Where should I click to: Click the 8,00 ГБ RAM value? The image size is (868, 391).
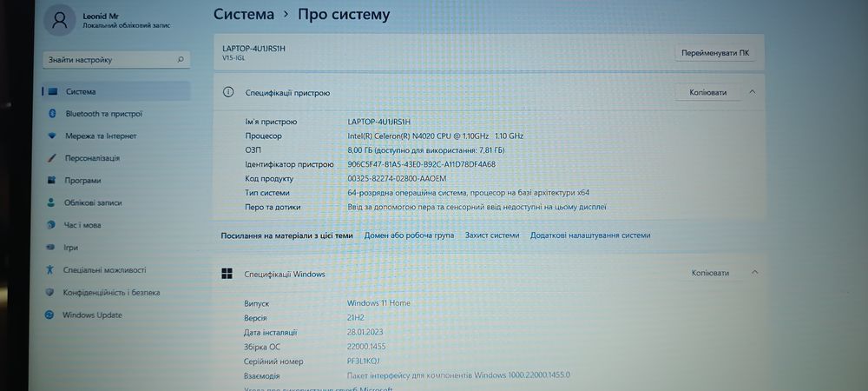(x=425, y=150)
